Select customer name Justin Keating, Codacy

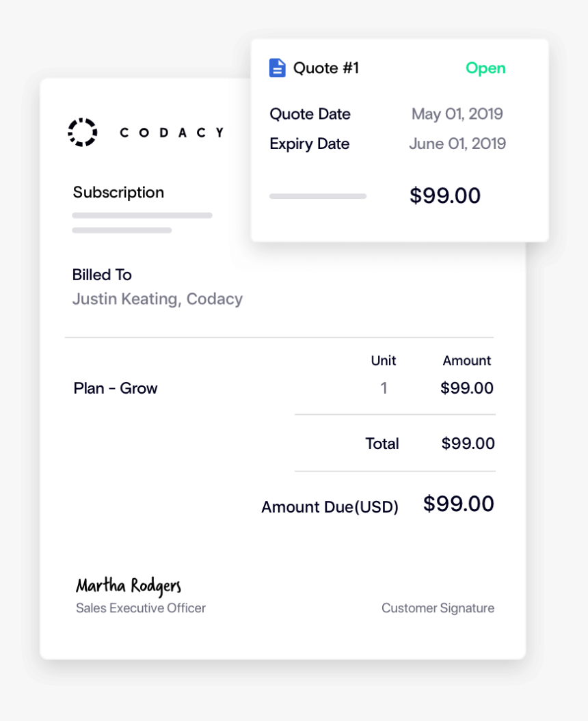157,299
